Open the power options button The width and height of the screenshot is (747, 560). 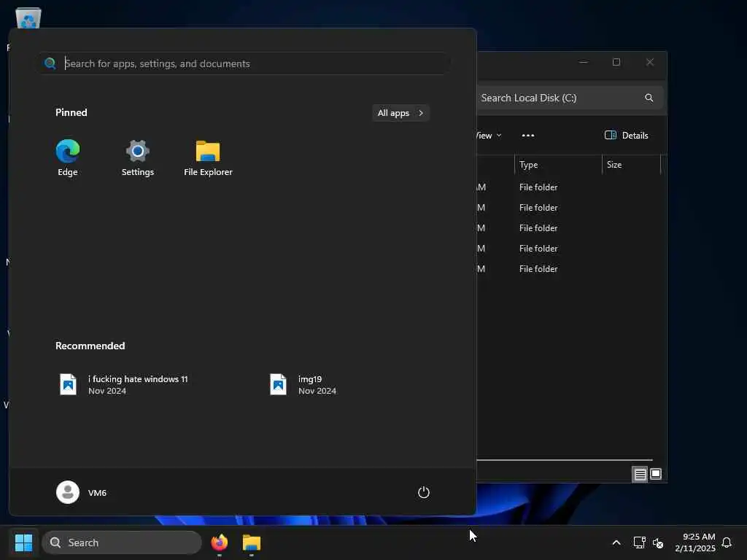(x=424, y=492)
